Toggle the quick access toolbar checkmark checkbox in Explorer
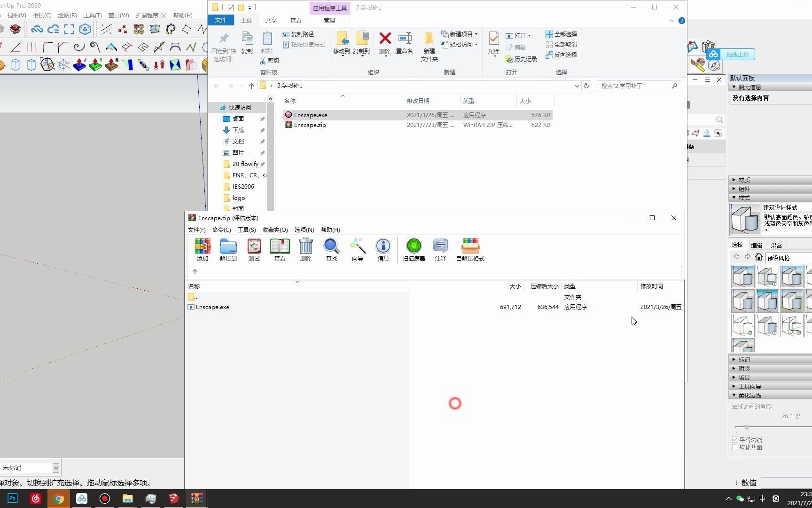 point(230,8)
